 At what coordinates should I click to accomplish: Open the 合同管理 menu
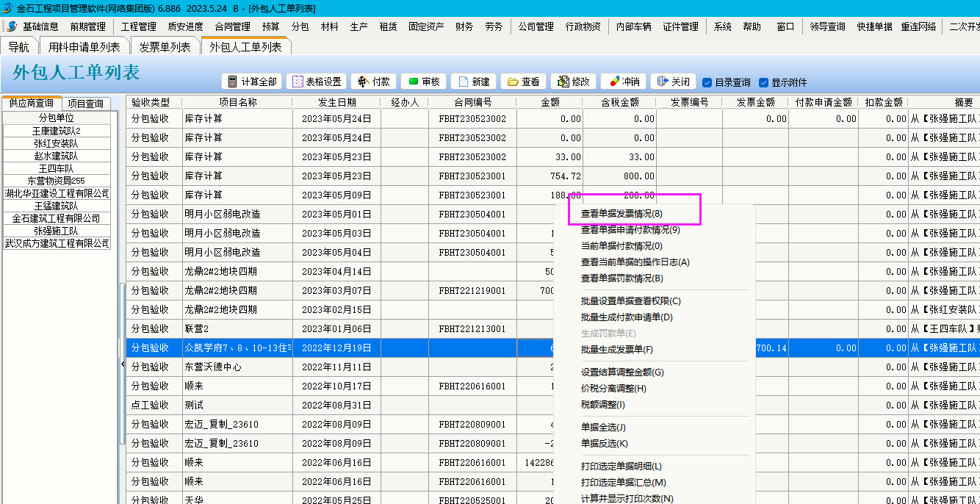click(232, 26)
